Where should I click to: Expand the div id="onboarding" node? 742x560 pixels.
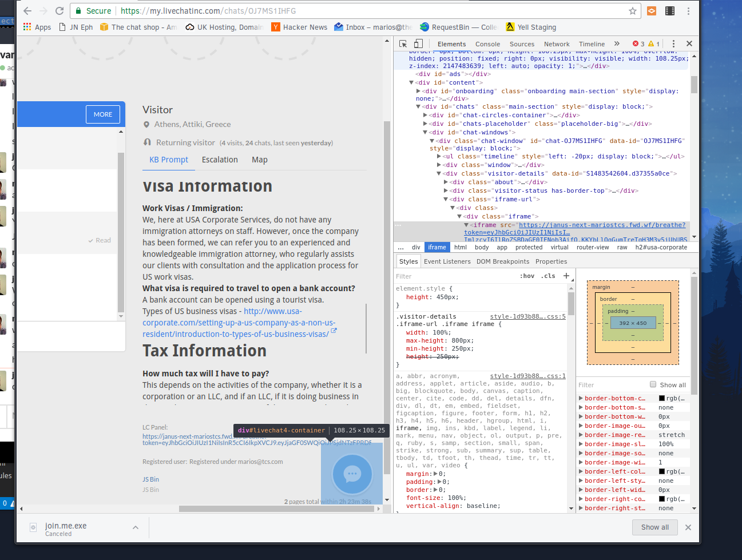click(418, 92)
